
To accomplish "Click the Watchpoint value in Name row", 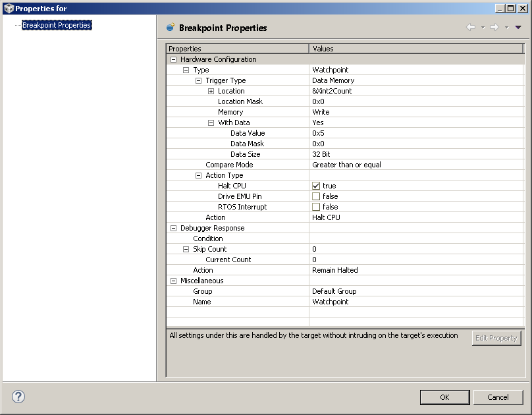I will pyautogui.click(x=330, y=302).
